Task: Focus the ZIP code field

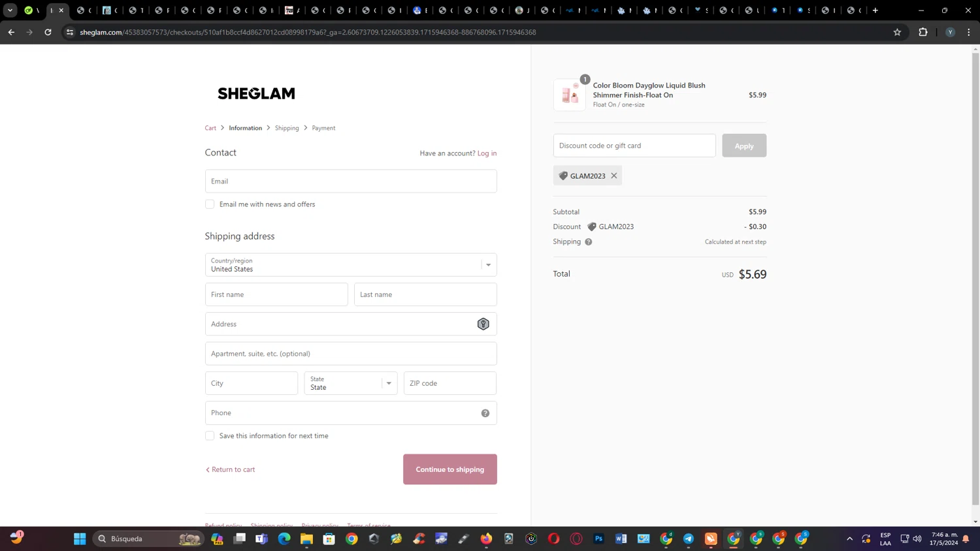Action: pyautogui.click(x=450, y=383)
